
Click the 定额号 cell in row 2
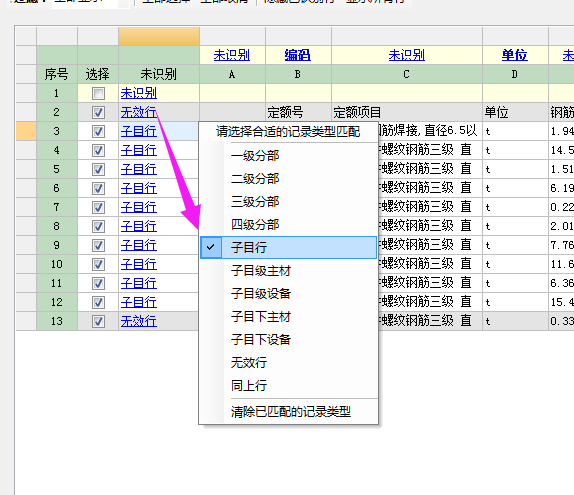[298, 112]
